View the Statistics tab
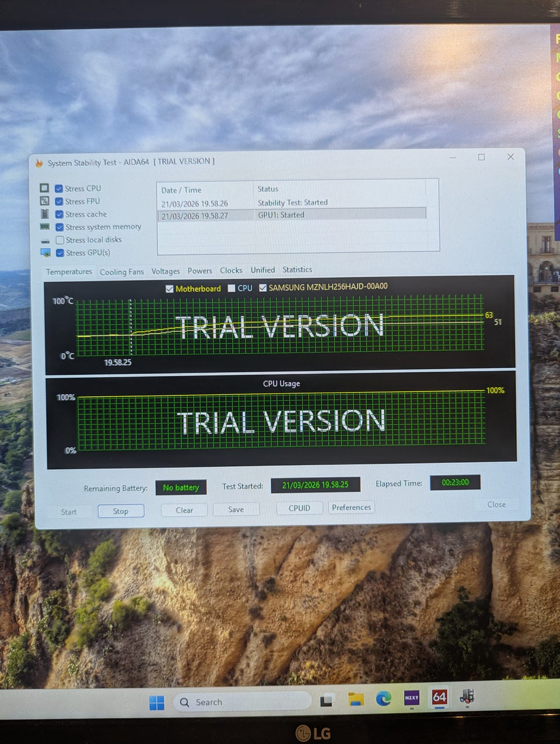The width and height of the screenshot is (560, 744). point(297,270)
